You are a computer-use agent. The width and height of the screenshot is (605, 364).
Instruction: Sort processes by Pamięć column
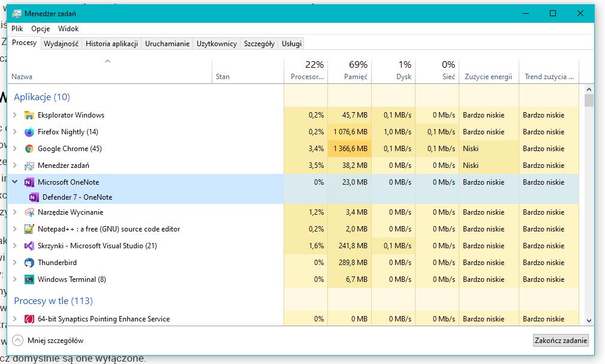350,70
